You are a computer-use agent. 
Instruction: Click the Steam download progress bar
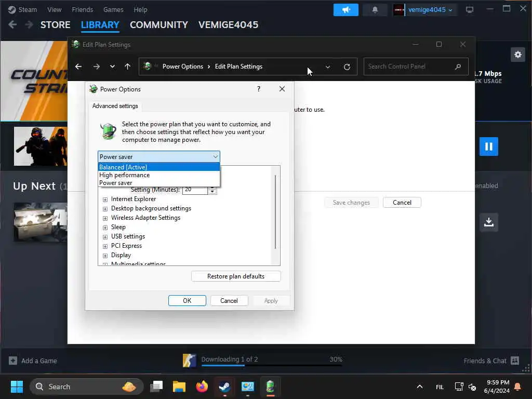[x=272, y=365]
